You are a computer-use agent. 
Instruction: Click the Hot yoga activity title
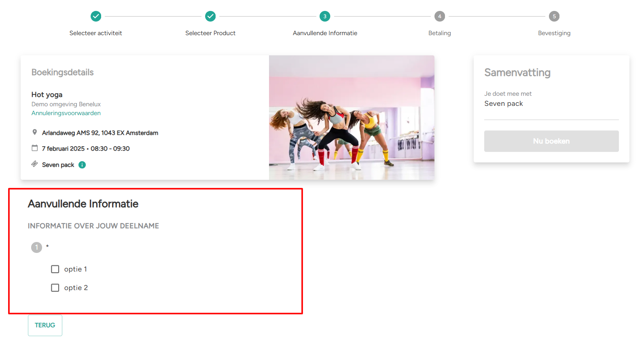47,95
